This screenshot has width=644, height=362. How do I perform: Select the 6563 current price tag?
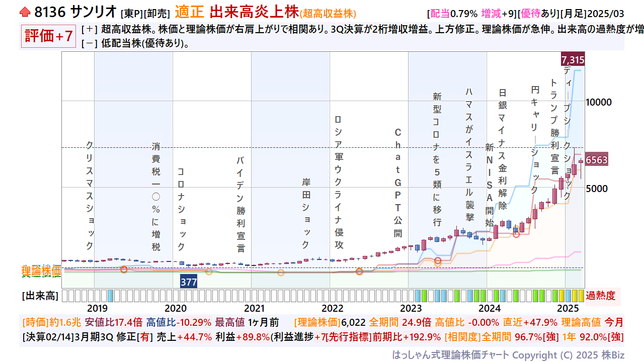coord(597,160)
